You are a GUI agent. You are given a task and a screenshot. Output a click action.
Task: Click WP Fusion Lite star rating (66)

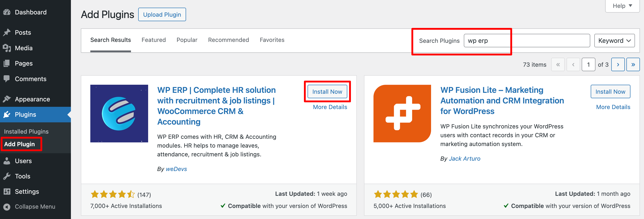402,194
